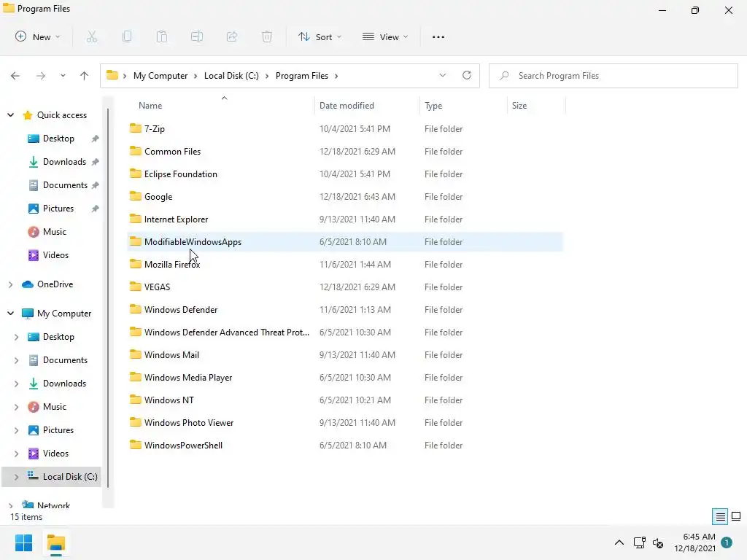
Task: Click pin icon next to Desktop
Action: (96, 139)
